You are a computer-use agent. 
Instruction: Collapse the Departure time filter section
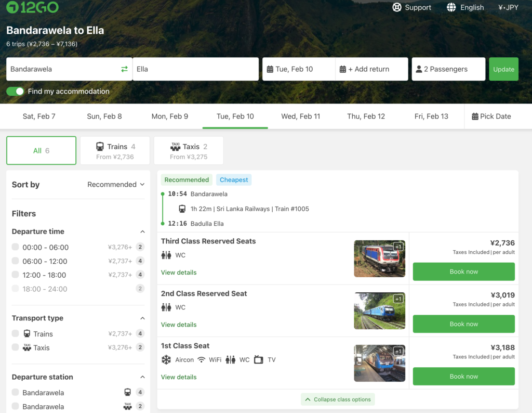(142, 231)
